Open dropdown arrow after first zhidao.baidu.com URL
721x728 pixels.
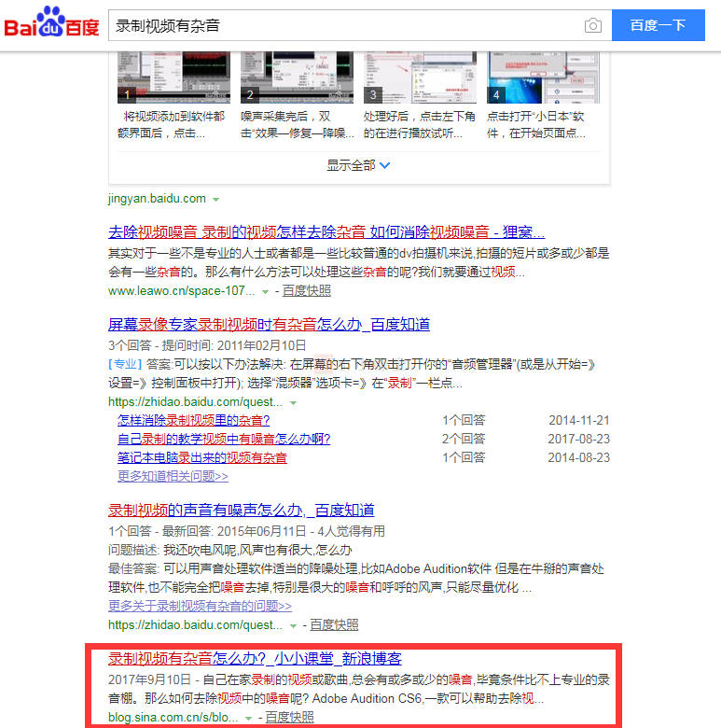[x=293, y=403]
